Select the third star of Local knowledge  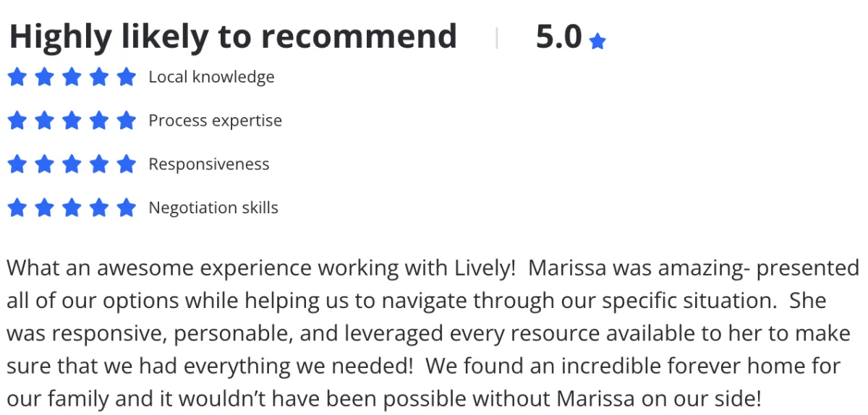click(x=72, y=77)
